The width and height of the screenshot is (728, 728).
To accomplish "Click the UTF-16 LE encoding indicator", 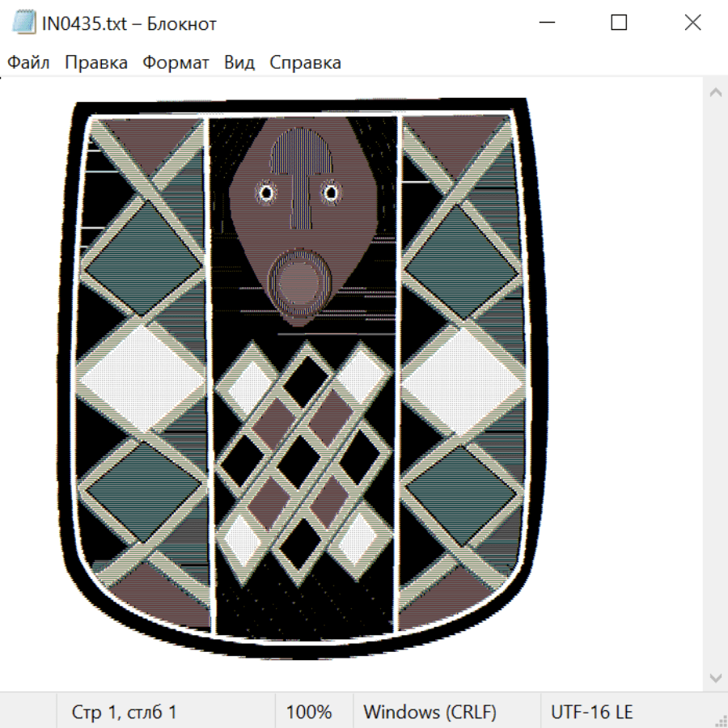I will pos(592,712).
